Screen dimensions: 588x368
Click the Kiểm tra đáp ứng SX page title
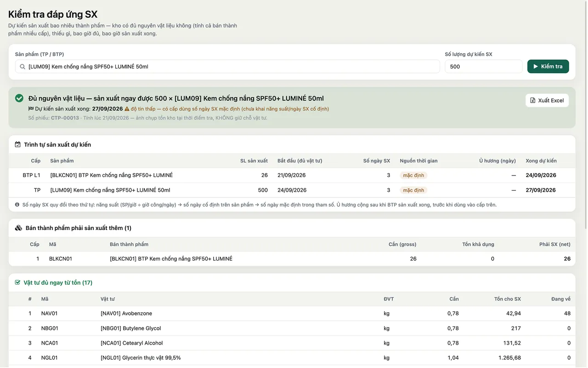point(53,15)
